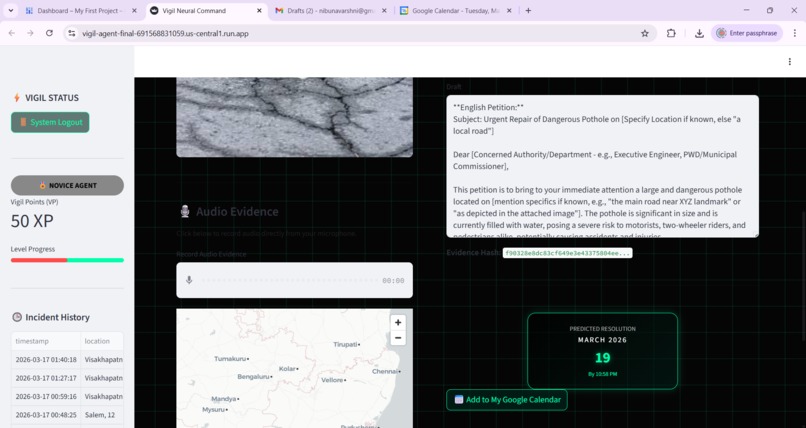Click inside the English Petition draft textarea
Viewport: 806px width, 428px height.
(602, 166)
